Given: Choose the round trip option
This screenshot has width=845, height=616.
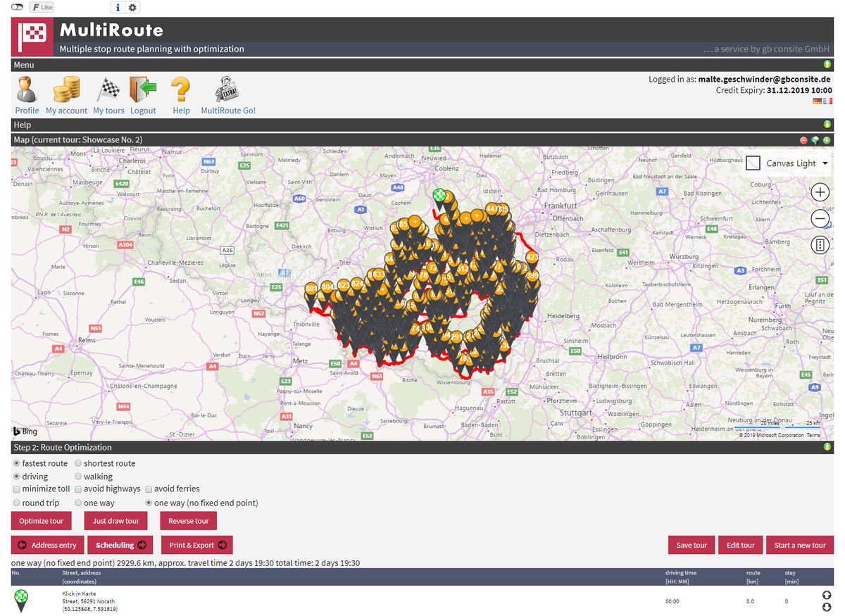Looking at the screenshot, I should (x=16, y=503).
